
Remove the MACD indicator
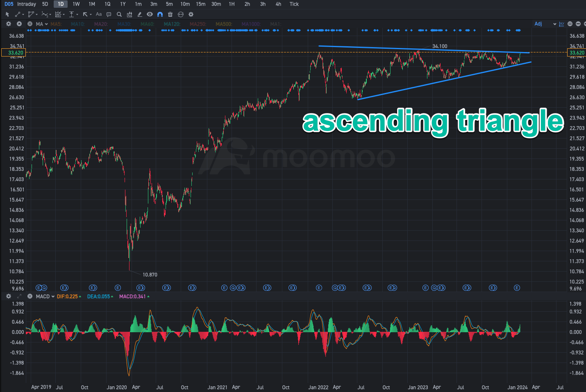(x=30, y=296)
